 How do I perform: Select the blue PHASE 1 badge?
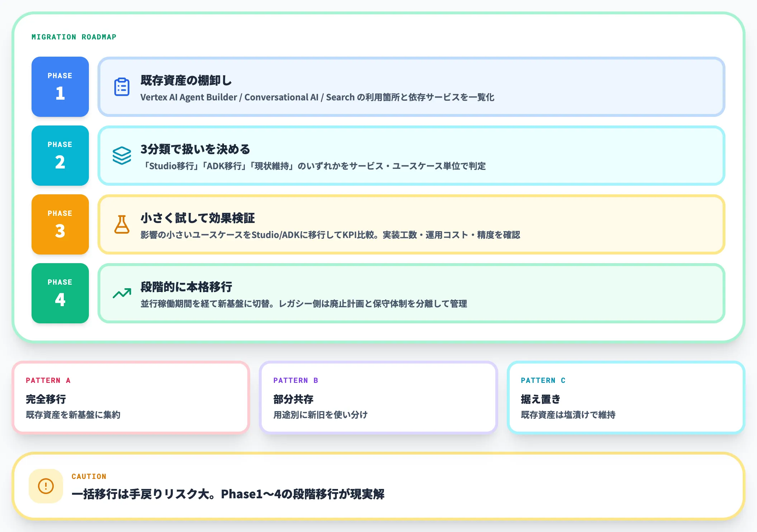tap(60, 87)
